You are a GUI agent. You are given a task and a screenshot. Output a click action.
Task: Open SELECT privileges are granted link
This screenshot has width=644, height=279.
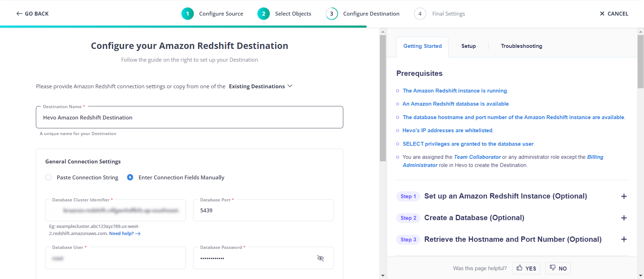pyautogui.click(x=468, y=144)
